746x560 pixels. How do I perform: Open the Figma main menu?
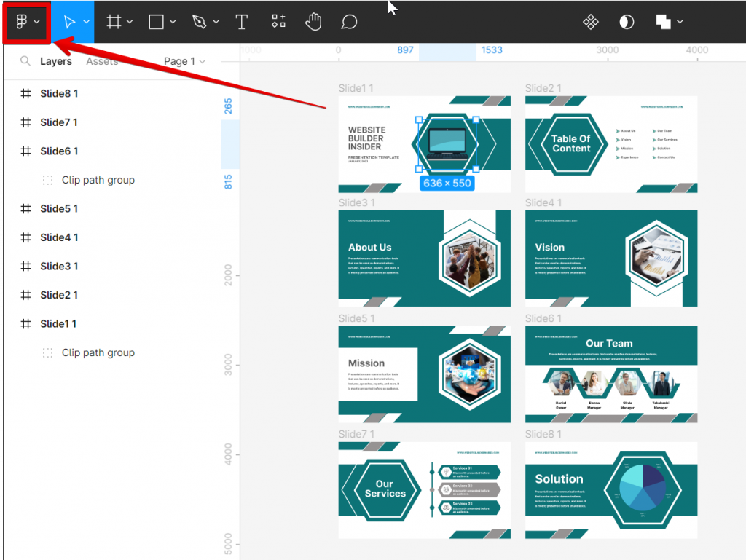(22, 21)
